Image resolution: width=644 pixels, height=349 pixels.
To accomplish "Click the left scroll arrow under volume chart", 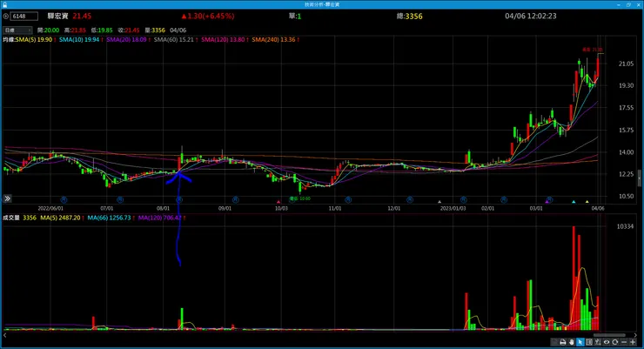I will [x=5, y=335].
